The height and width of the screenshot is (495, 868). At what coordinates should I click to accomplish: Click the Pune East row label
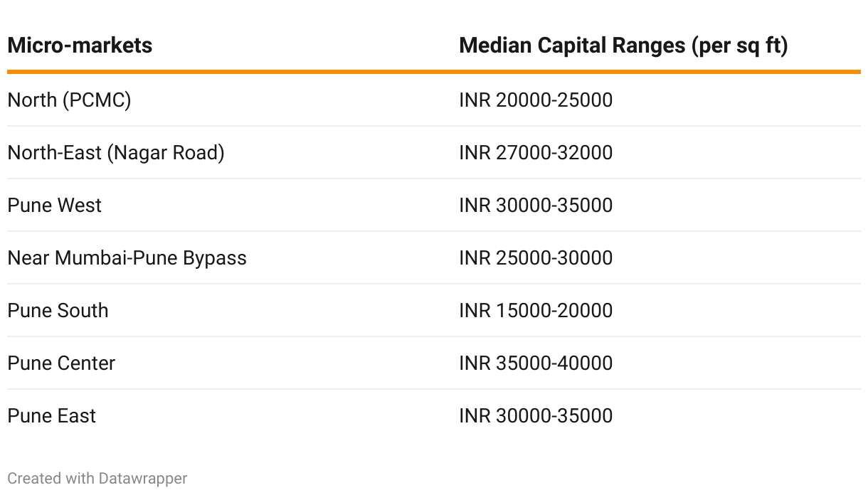tap(51, 416)
